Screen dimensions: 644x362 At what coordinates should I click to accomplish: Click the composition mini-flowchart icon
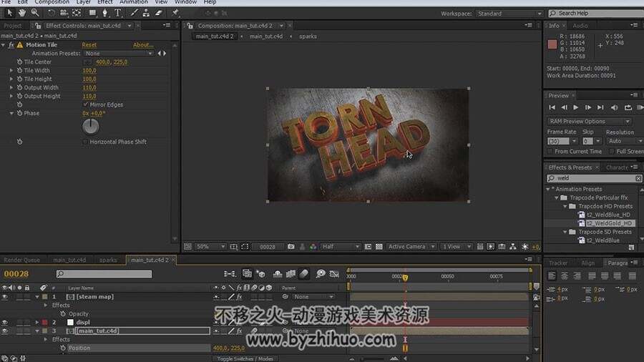click(x=230, y=274)
